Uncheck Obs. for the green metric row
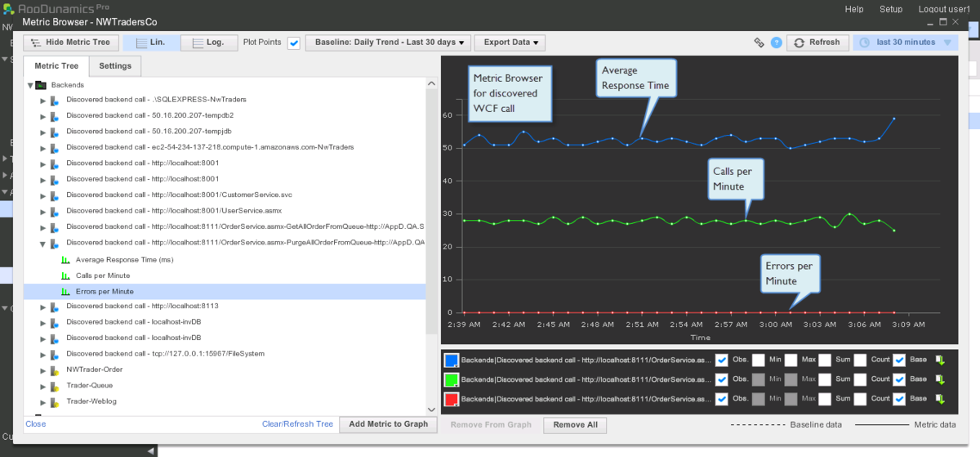This screenshot has width=980, height=457. click(x=722, y=379)
